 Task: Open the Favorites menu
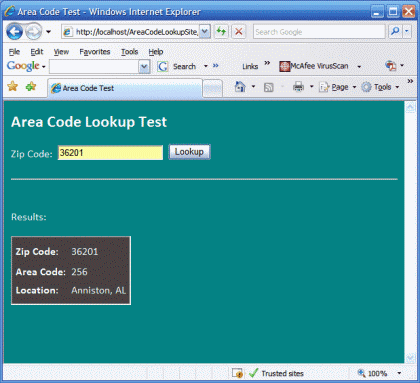(95, 52)
